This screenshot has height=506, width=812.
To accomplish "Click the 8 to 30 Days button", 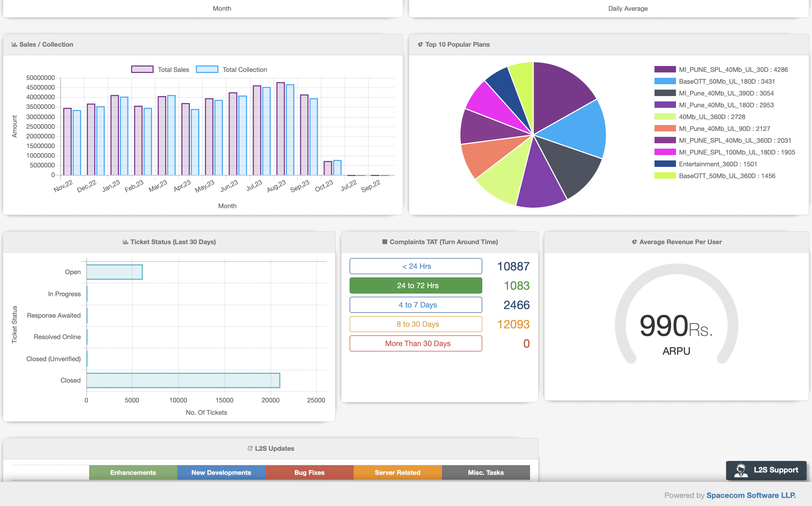I will [x=416, y=324].
